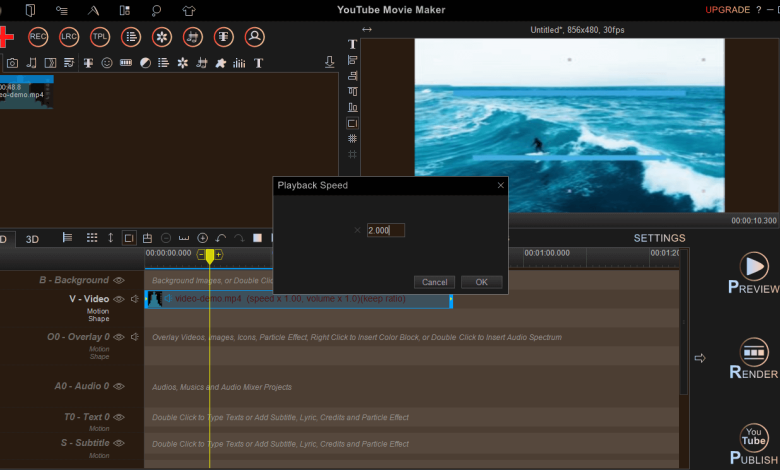The width and height of the screenshot is (780, 470).
Task: Mute the V - Video track audio
Action: [x=135, y=299]
